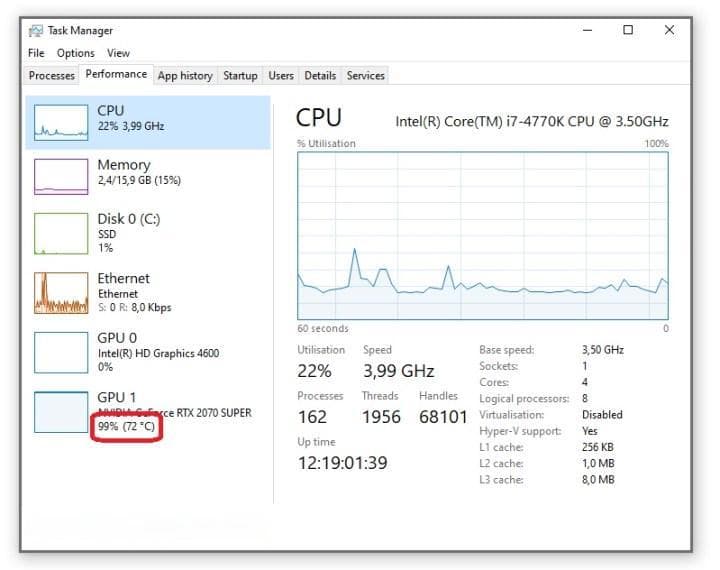Open the Options menu
This screenshot has height=570, width=720.
pos(75,53)
